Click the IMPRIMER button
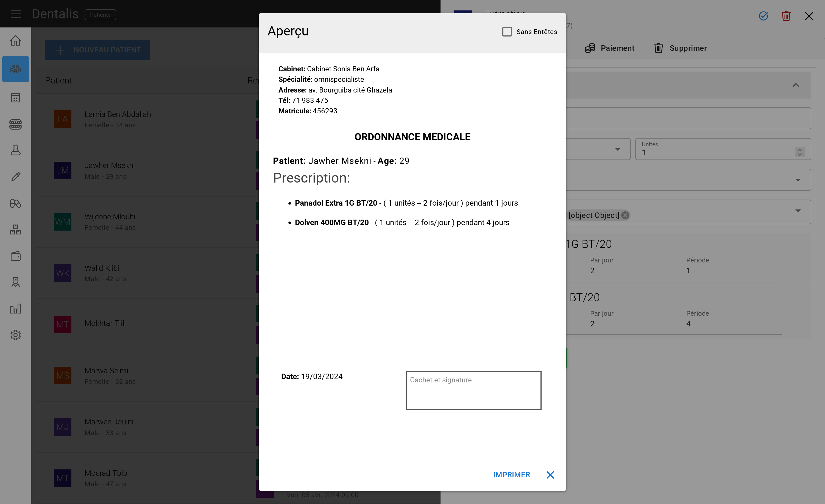 click(x=511, y=475)
